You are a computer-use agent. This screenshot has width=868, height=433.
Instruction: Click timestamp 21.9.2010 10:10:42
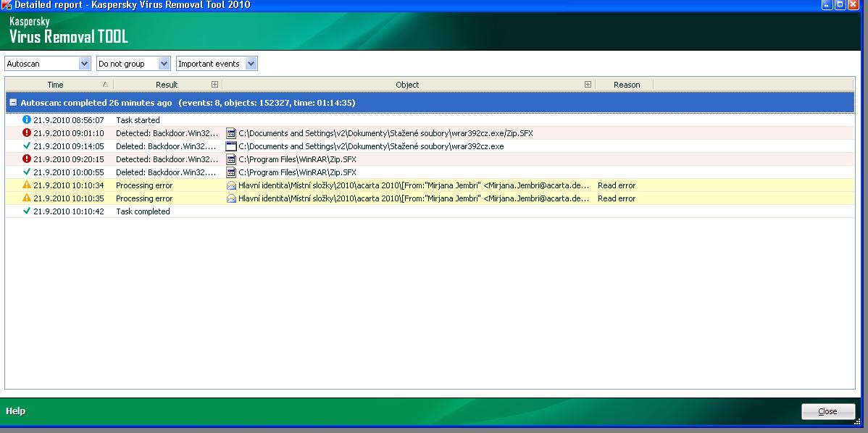pos(69,211)
